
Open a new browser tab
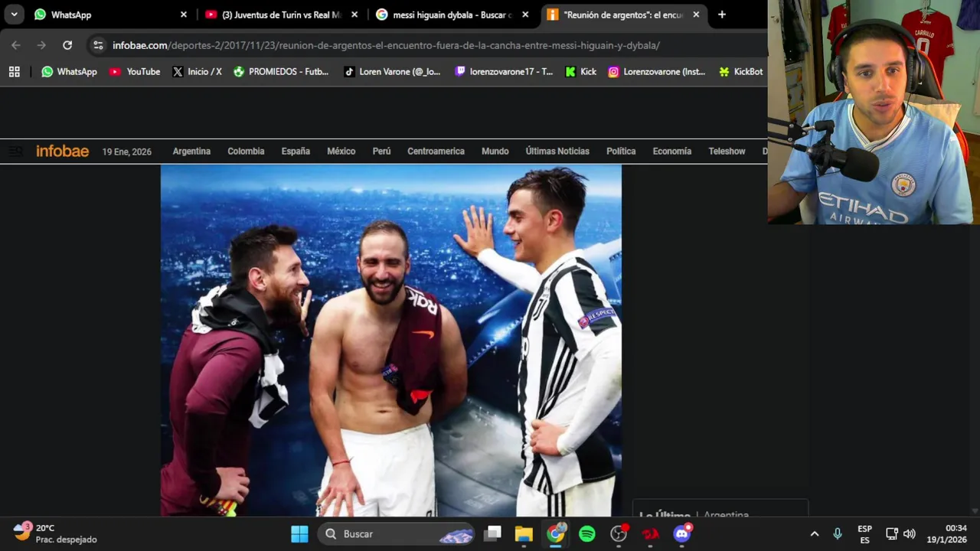point(721,15)
